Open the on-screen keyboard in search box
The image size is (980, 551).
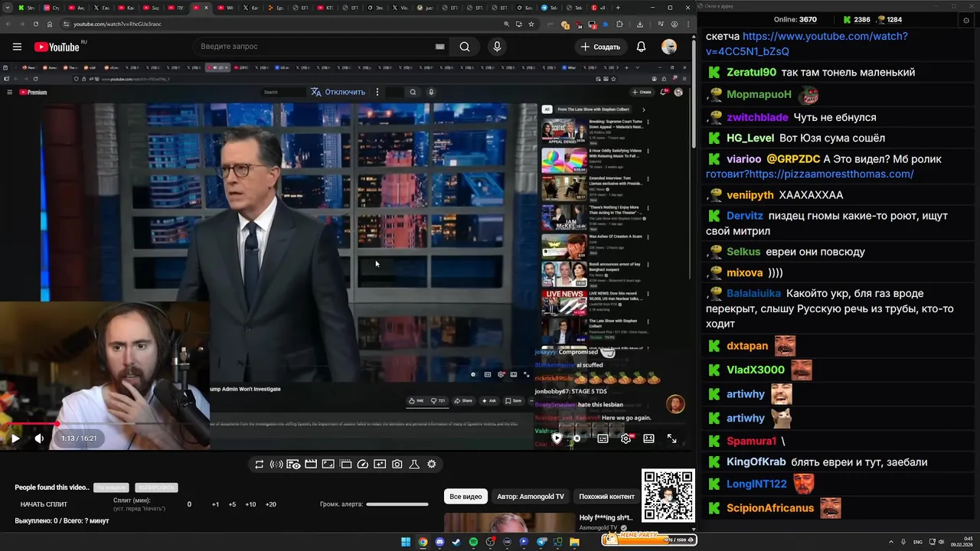[439, 47]
